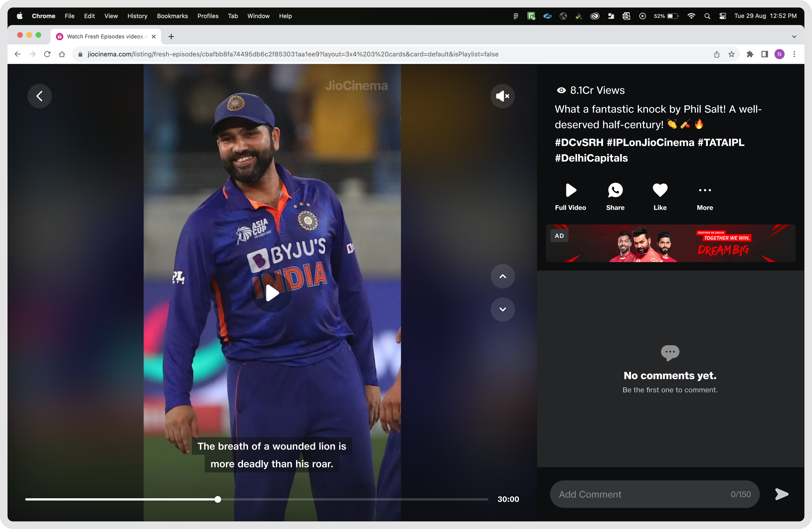The height and width of the screenshot is (529, 812).
Task: Unmute the video with the speaker icon
Action: (x=503, y=96)
